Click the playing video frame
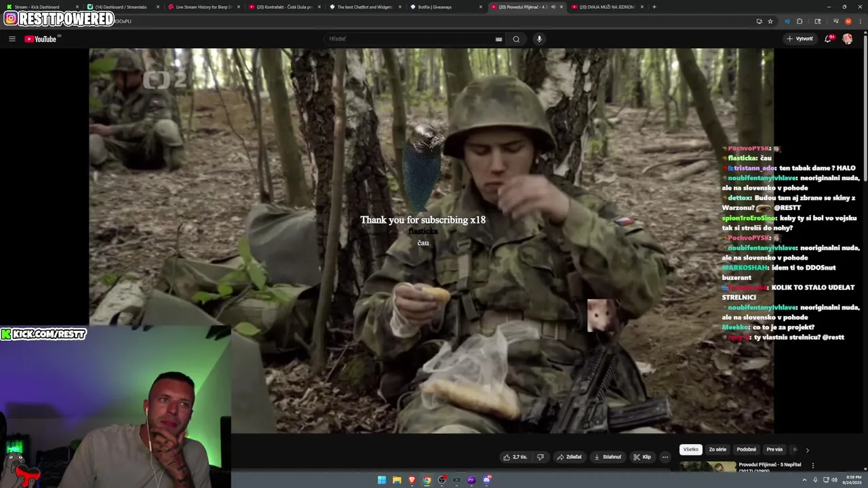The height and width of the screenshot is (488, 868). [x=431, y=241]
